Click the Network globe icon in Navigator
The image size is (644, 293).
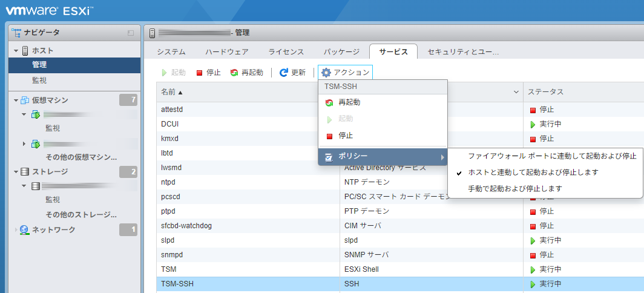click(x=25, y=229)
